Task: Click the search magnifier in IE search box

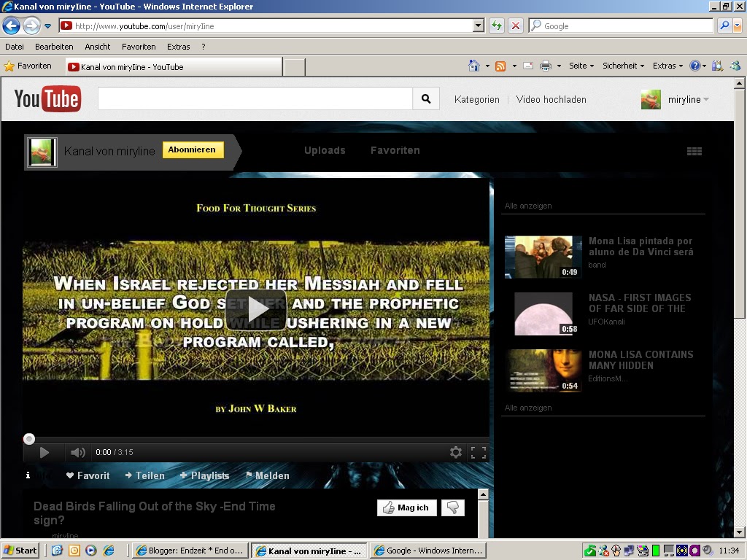Action: pyautogui.click(x=724, y=26)
